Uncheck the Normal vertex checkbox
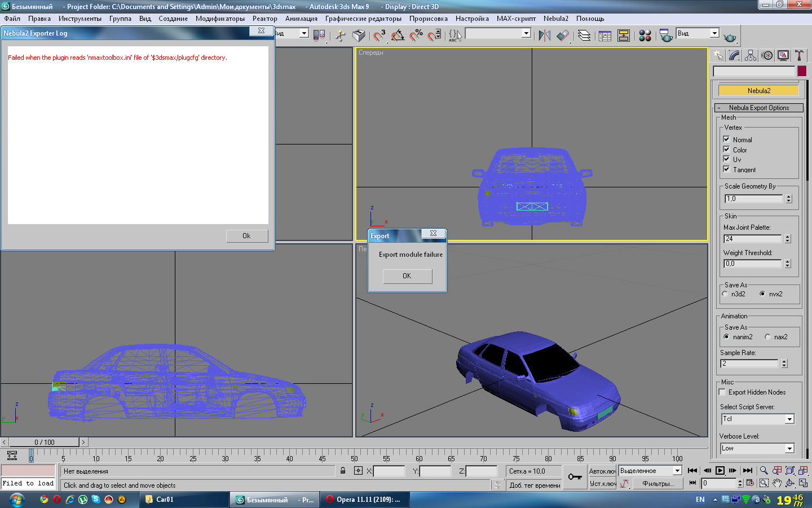This screenshot has height=508, width=812. 726,139
